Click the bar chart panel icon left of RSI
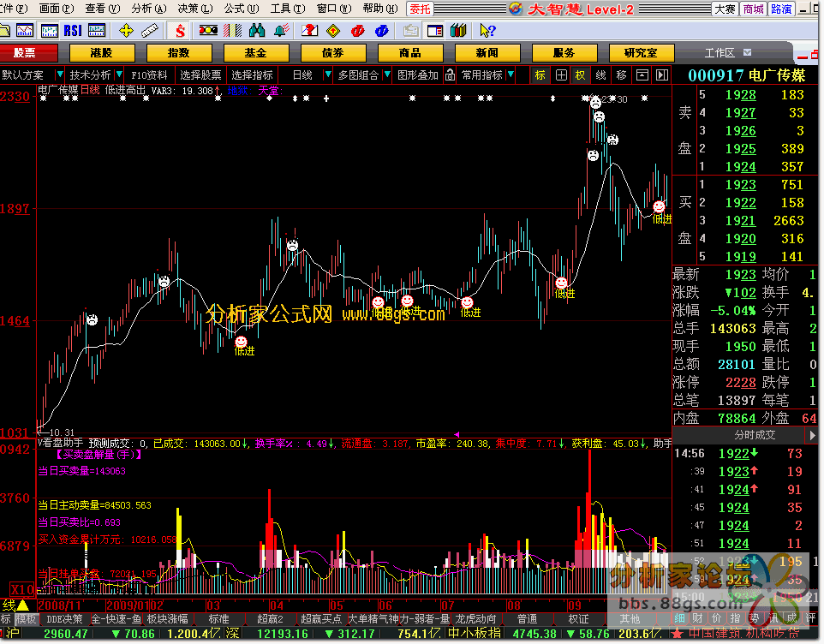This screenshot has width=824, height=644. click(50, 31)
